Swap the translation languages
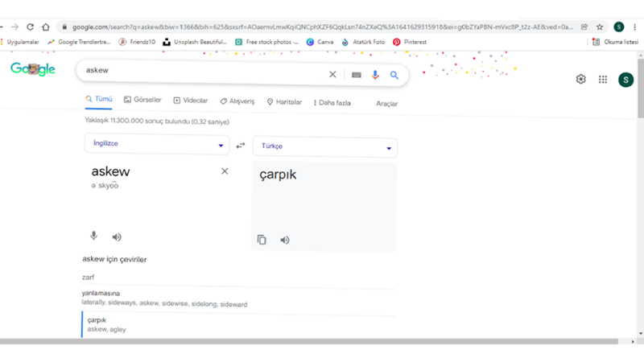This screenshot has width=644, height=362. coord(241,146)
